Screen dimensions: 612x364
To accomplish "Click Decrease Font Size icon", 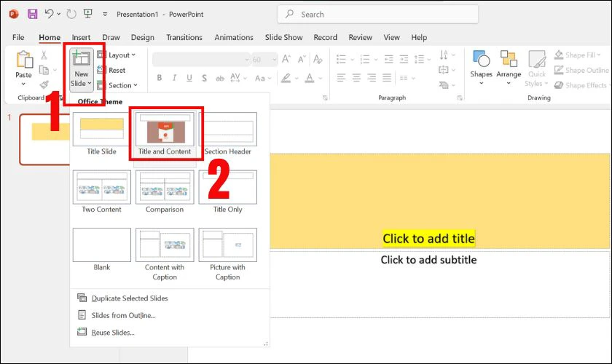I will coord(302,59).
